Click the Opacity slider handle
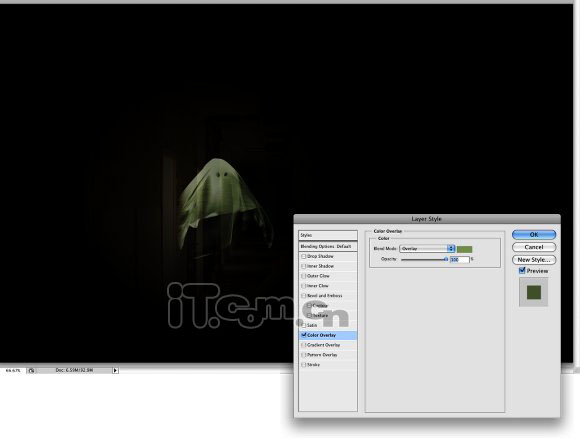The image size is (580, 438). [446, 259]
